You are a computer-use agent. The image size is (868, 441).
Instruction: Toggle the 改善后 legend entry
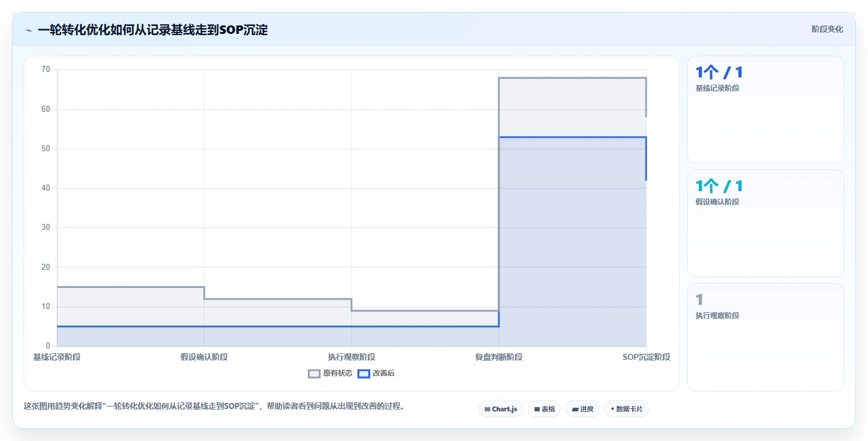[x=376, y=373]
